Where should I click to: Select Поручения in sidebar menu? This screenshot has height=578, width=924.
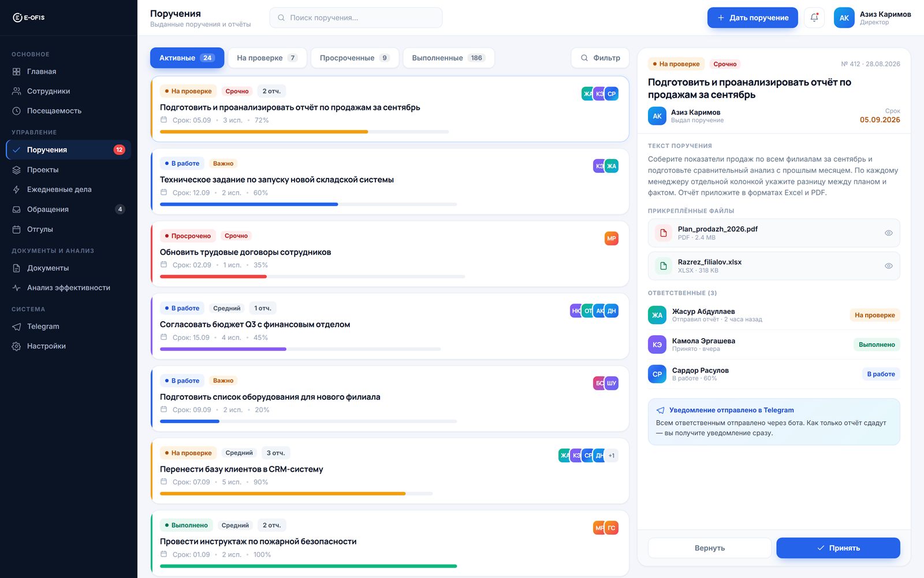pyautogui.click(x=69, y=150)
